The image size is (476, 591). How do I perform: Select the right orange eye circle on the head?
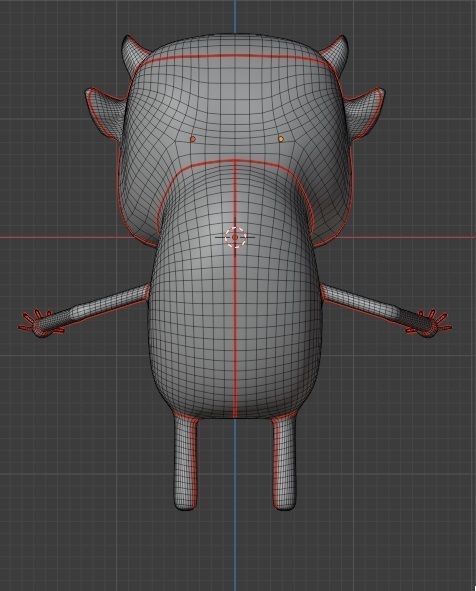click(x=281, y=139)
